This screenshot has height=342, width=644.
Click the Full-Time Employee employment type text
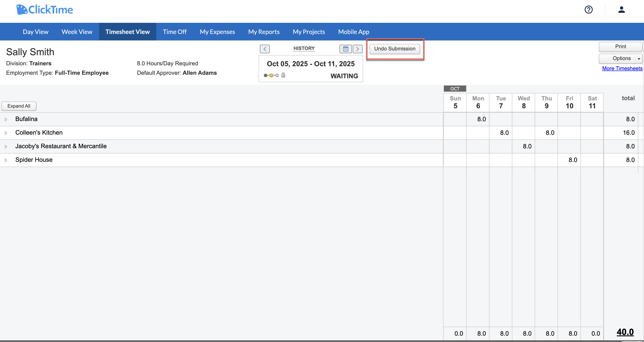click(82, 73)
